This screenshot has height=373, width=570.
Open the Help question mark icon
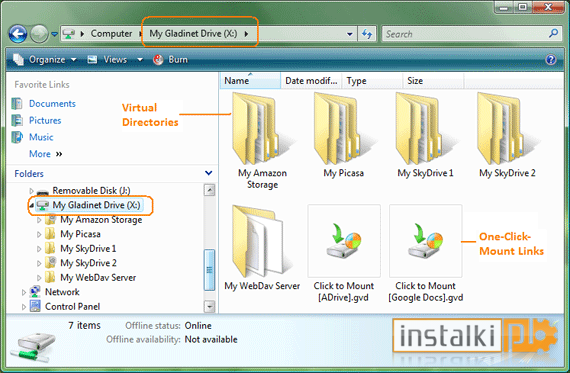click(x=550, y=60)
